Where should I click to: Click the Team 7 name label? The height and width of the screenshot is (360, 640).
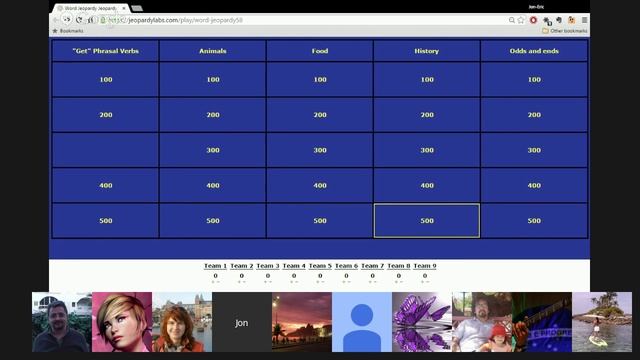373,266
